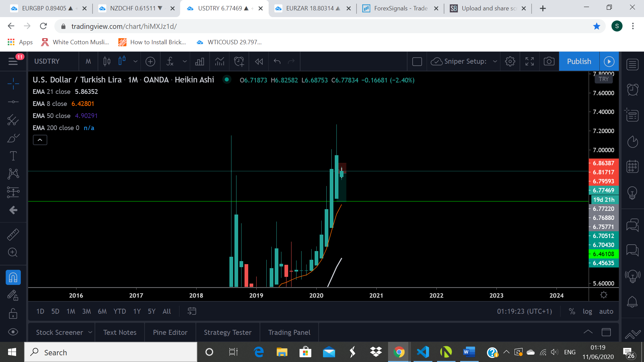Set the time range to 1D
Screen dimensions: 644x362
pyautogui.click(x=40, y=311)
